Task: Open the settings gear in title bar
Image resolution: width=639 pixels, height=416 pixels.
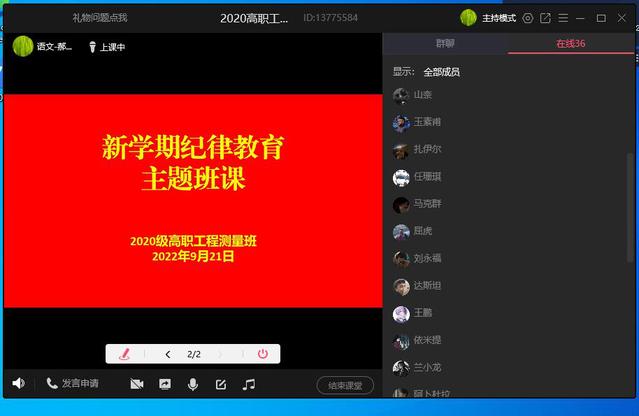Action: [x=528, y=18]
